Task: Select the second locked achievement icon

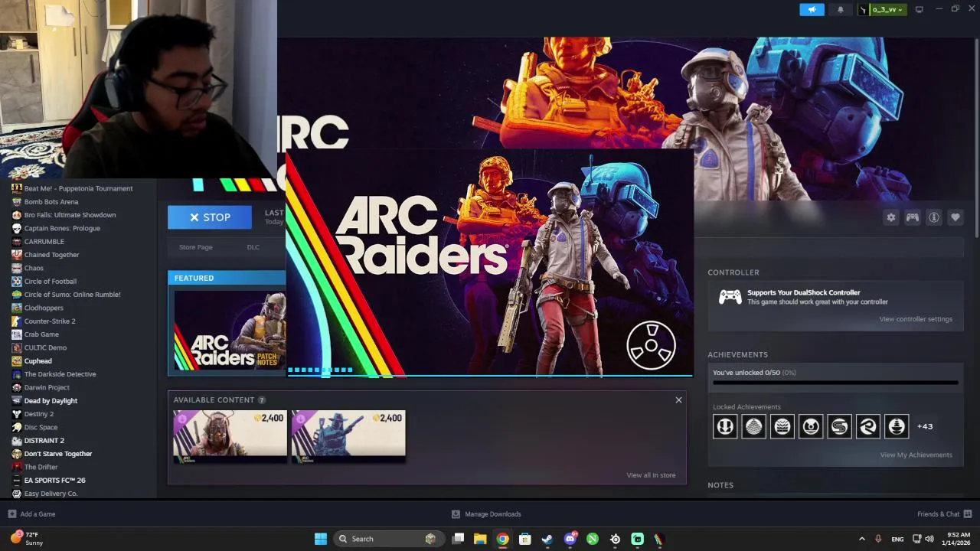Action: [753, 426]
